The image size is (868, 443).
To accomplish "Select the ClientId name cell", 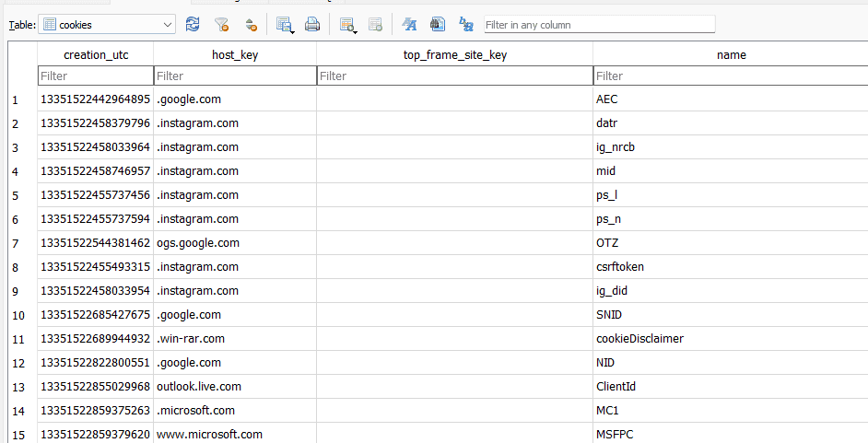I will tap(731, 387).
